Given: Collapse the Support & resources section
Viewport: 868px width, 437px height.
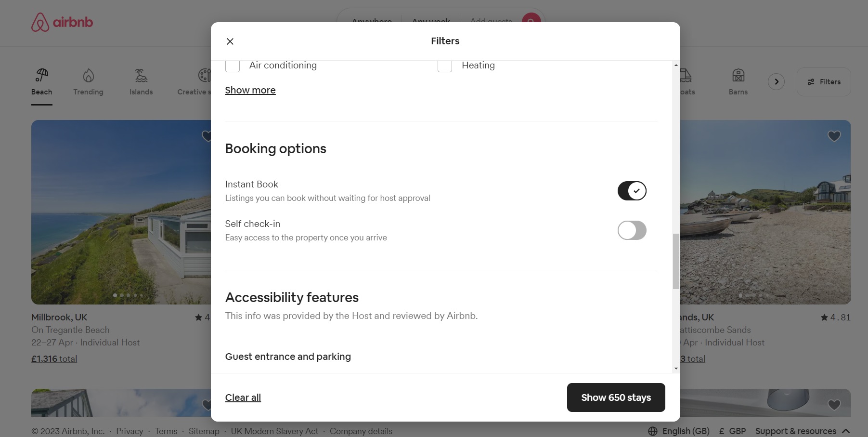Looking at the screenshot, I should pos(847,431).
